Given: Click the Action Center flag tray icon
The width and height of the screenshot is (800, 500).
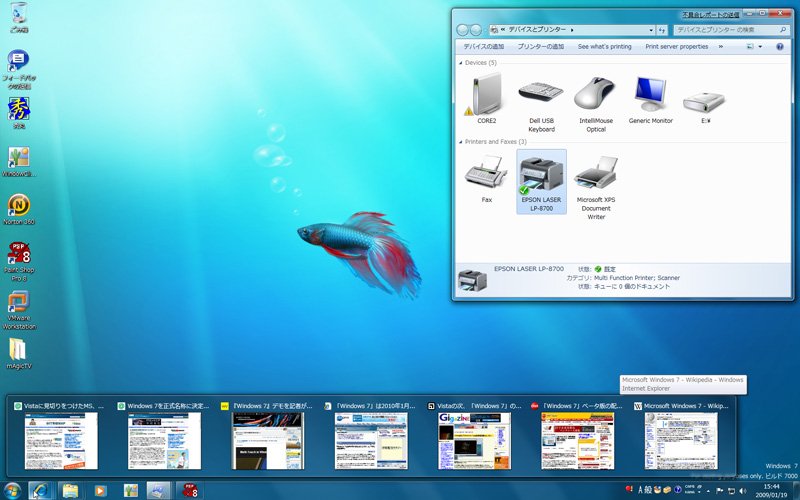Looking at the screenshot, I should click(x=719, y=491).
